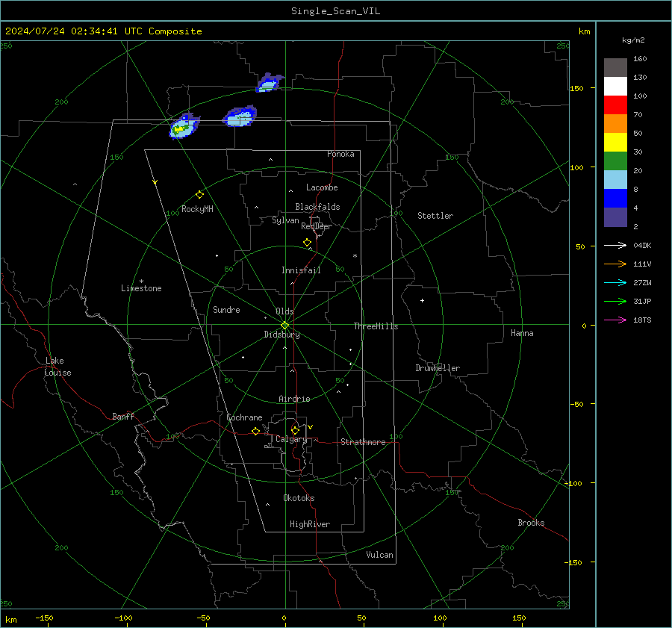Click the HighRiver town label
This screenshot has width=672, height=628.
[310, 524]
